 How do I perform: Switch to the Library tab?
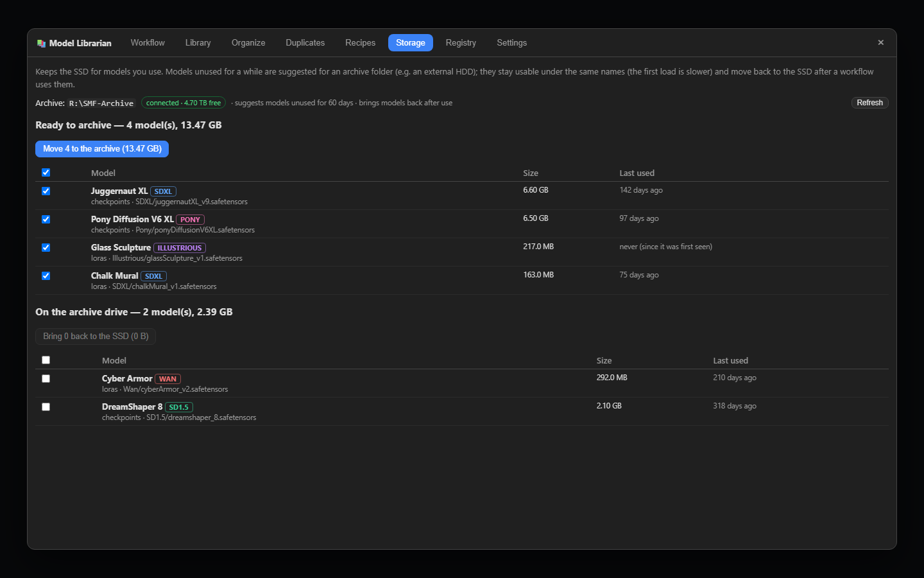click(198, 42)
